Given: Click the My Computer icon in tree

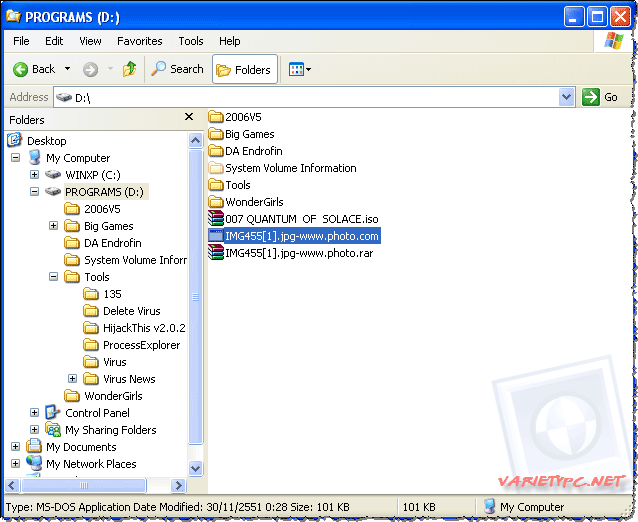Looking at the screenshot, I should tap(35, 157).
